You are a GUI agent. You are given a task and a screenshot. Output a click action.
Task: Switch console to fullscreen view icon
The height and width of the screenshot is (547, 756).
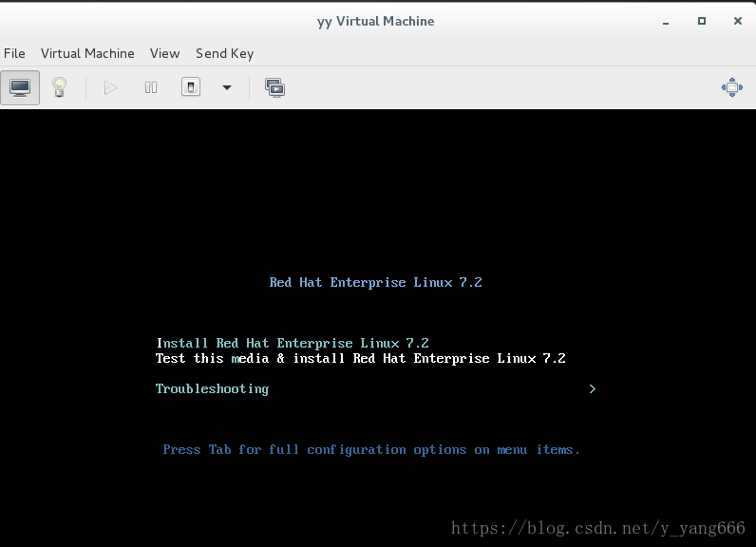pos(732,87)
